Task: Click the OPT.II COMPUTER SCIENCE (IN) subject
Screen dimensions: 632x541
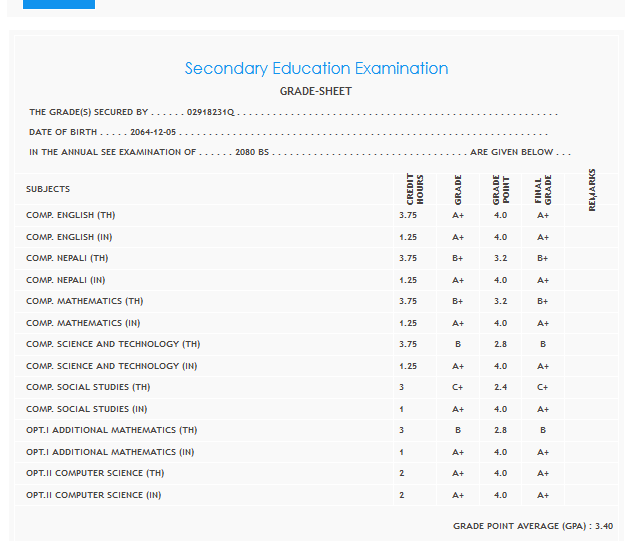Action: click(x=93, y=495)
